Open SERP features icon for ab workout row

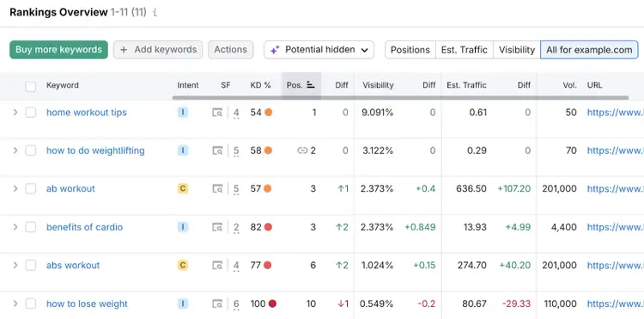point(217,189)
